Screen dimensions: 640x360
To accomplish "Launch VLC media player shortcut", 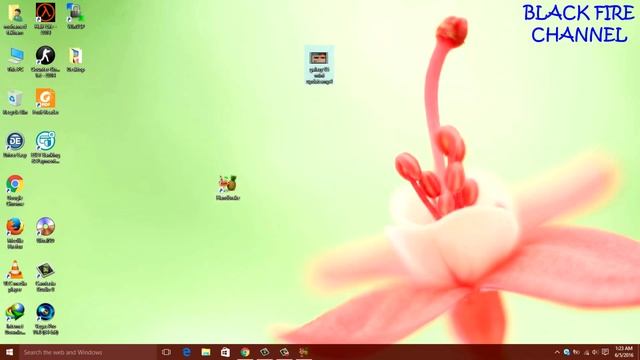I will 15,276.
